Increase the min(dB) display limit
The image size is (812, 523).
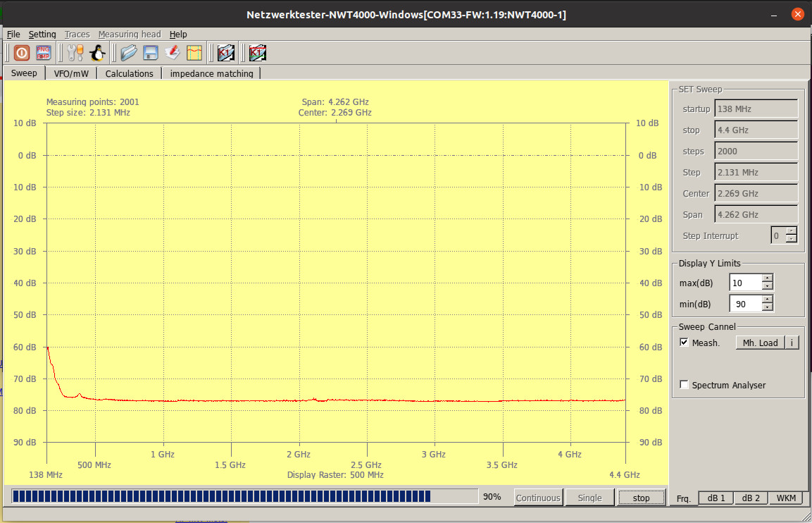point(768,300)
